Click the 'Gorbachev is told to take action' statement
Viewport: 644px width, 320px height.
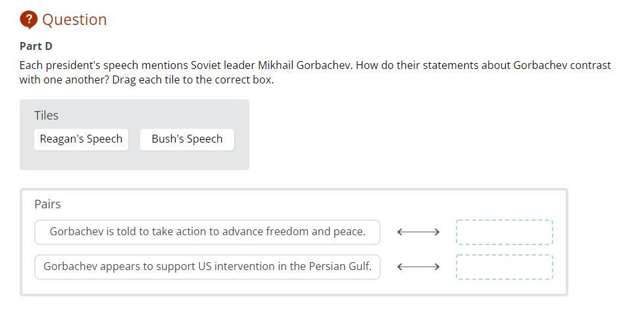207,232
